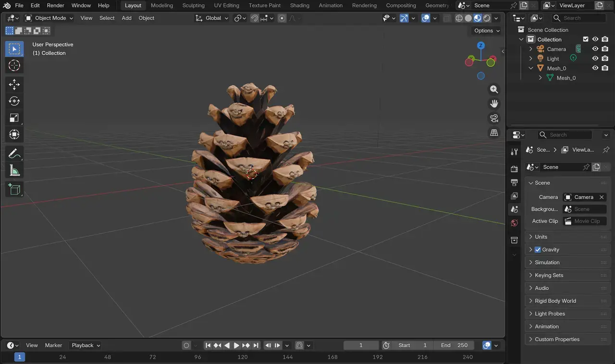615x364 pixels.
Task: Open the Render properties tab
Action: pos(514,169)
